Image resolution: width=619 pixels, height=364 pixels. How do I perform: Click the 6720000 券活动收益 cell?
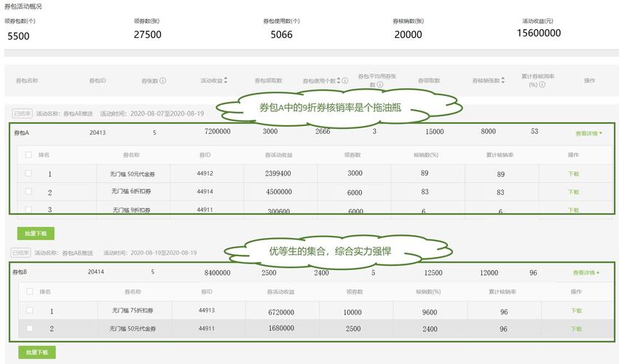click(x=281, y=312)
